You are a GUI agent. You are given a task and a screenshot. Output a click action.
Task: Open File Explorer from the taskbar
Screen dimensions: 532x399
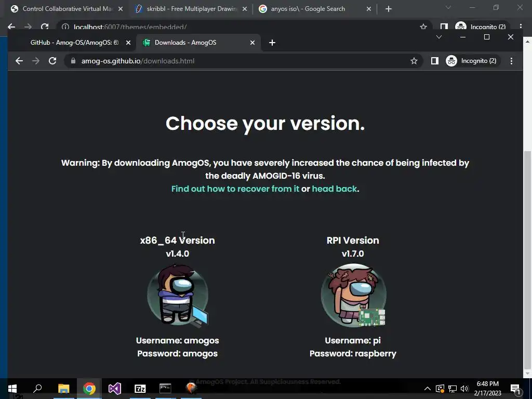[x=63, y=388]
